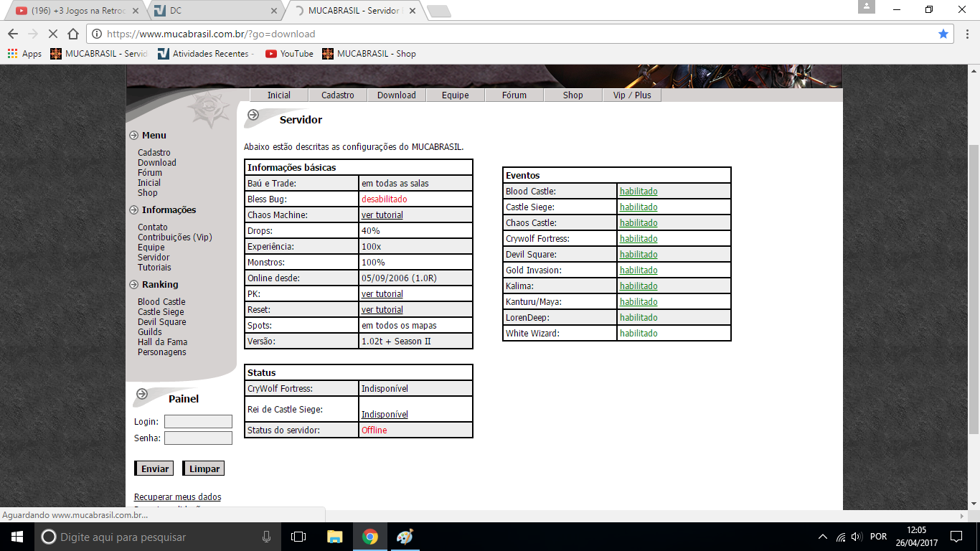Screen dimensions: 980x551
Task: Click the Login input field
Action: (198, 422)
